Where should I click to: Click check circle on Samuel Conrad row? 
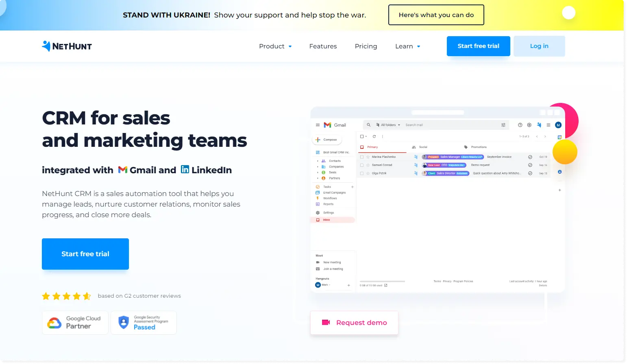[x=530, y=165]
